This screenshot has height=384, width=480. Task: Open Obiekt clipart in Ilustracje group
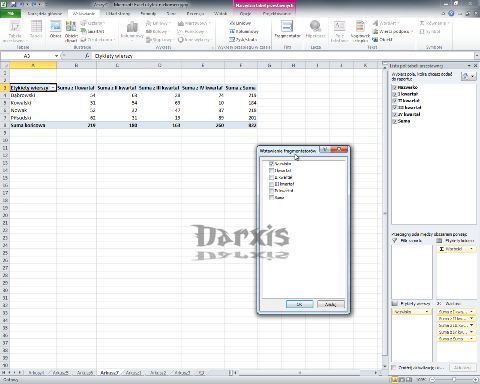click(71, 31)
